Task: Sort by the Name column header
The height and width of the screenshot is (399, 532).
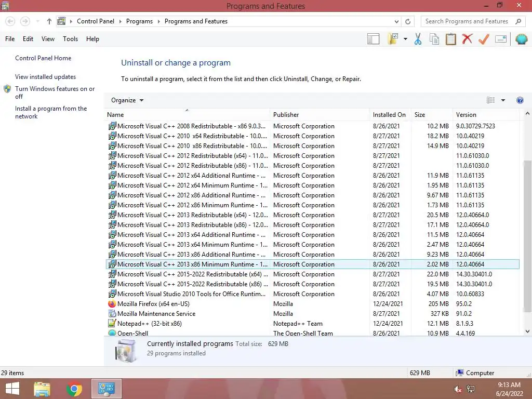Action: pyautogui.click(x=187, y=115)
